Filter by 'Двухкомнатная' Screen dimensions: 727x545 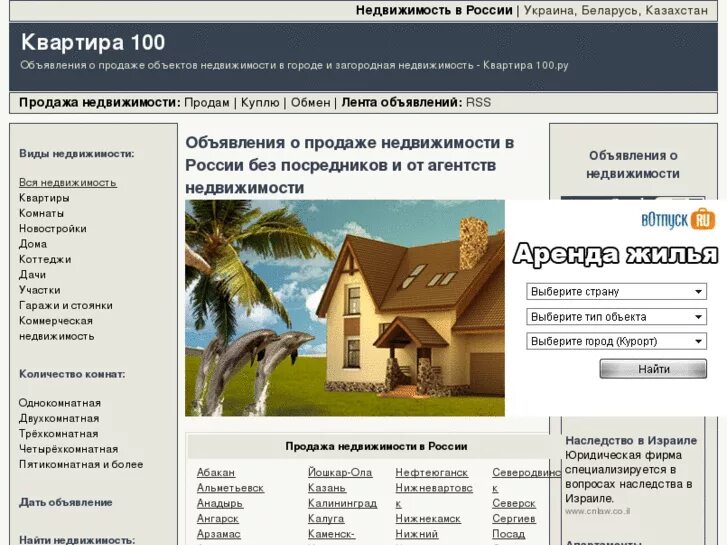(59, 418)
